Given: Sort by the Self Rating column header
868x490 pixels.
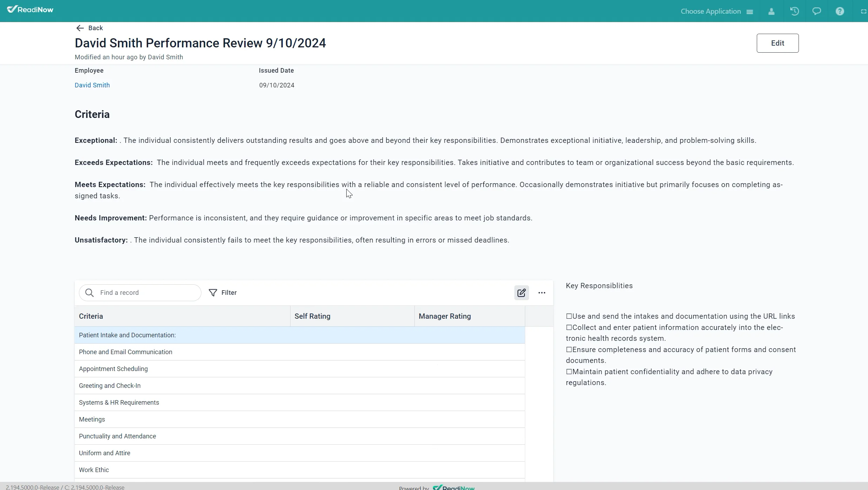Looking at the screenshot, I should [352, 316].
